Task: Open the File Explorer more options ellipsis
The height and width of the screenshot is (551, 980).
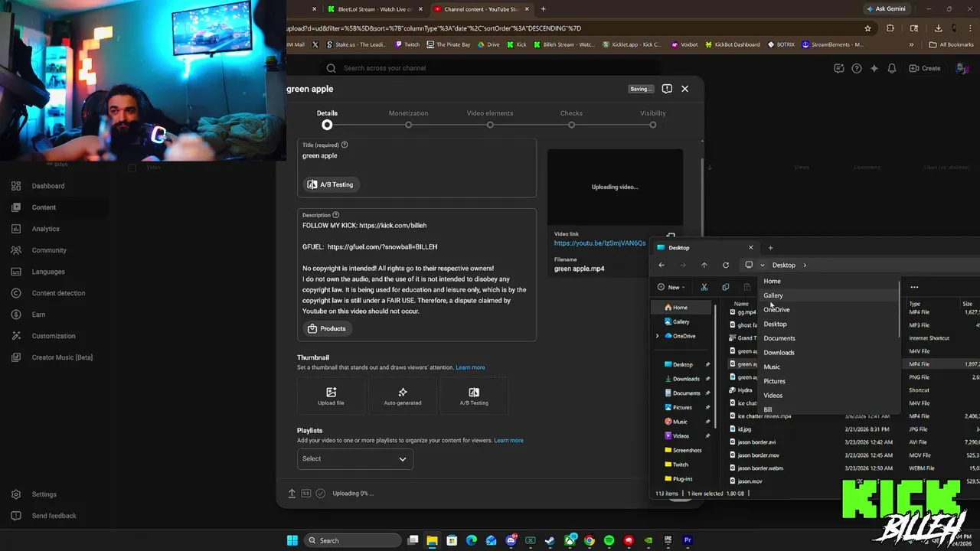Action: coord(914,287)
